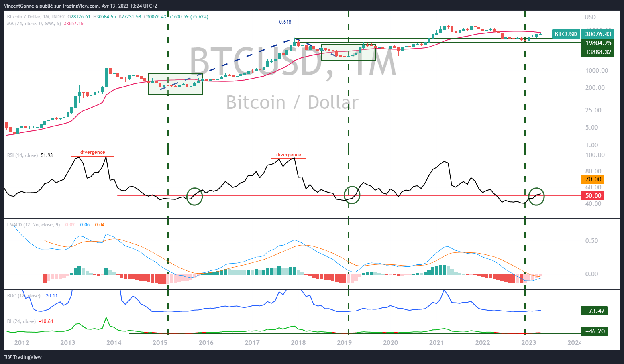Click the orange 70.00 RSI level tag
The height and width of the screenshot is (364, 624).
[593, 179]
